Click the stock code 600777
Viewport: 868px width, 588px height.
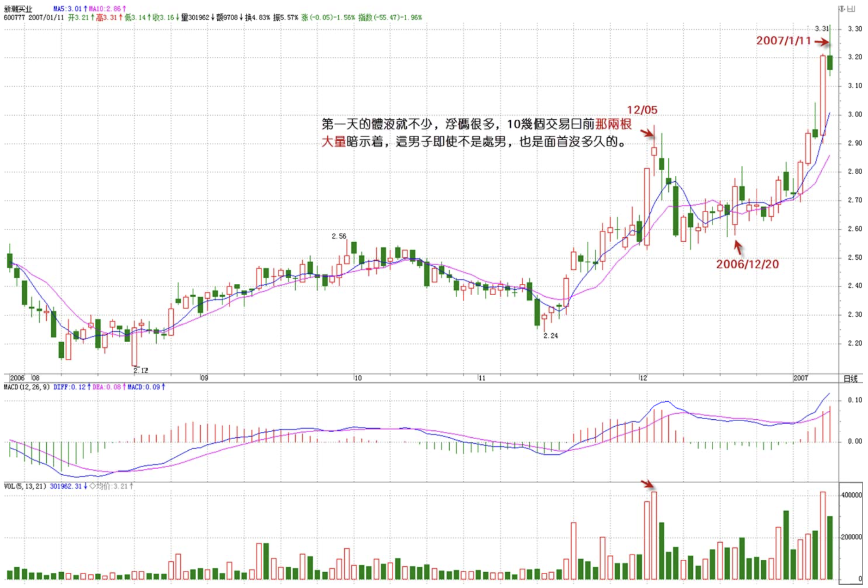[14, 18]
